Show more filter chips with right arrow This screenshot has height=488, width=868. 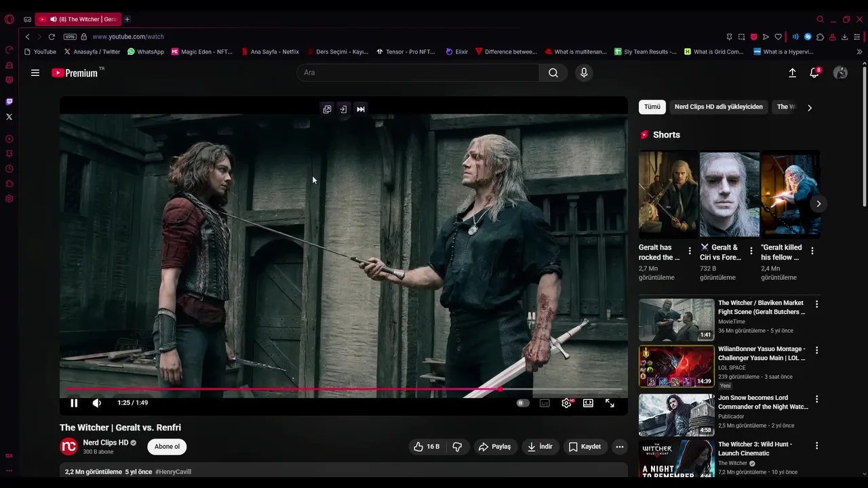point(809,107)
